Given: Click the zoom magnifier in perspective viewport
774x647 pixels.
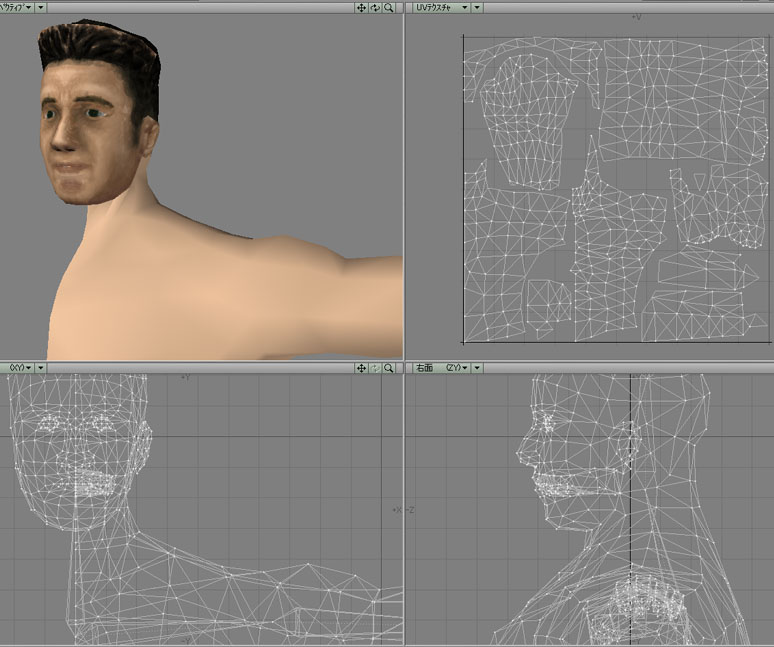Looking at the screenshot, I should pyautogui.click(x=389, y=7).
